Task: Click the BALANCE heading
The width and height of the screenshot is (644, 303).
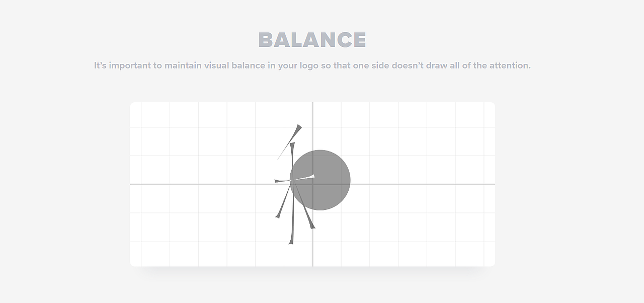Action: point(312,40)
